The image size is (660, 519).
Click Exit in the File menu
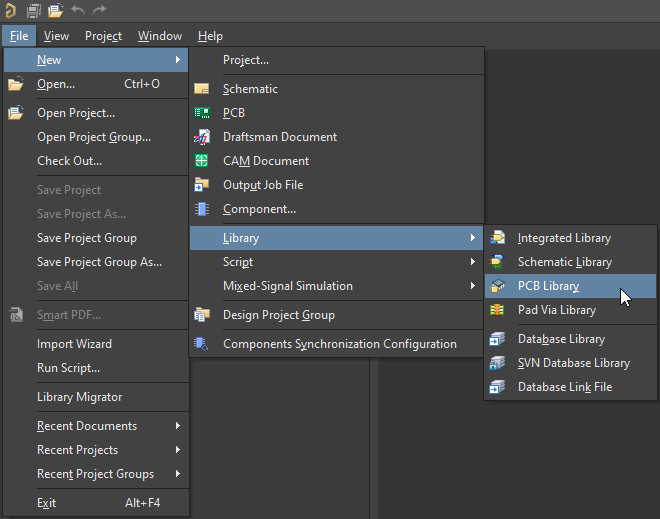pos(46,503)
